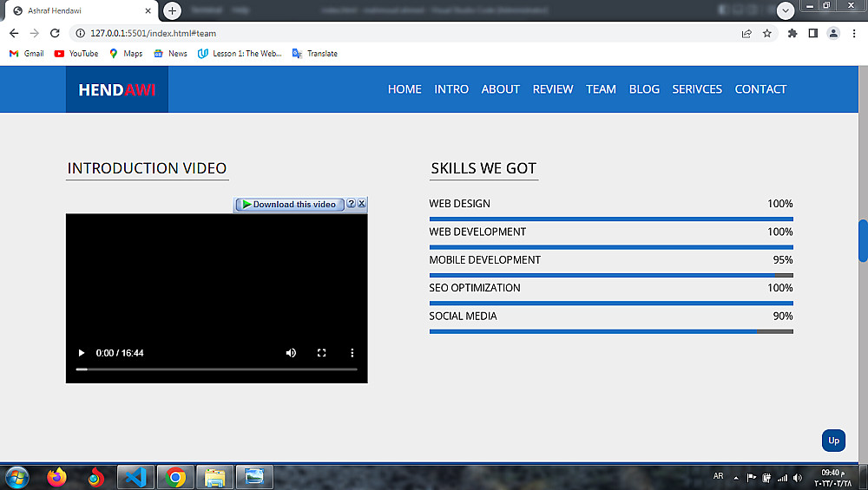The width and height of the screenshot is (868, 490).
Task: Open the YouTube bookmark
Action: (x=76, y=54)
